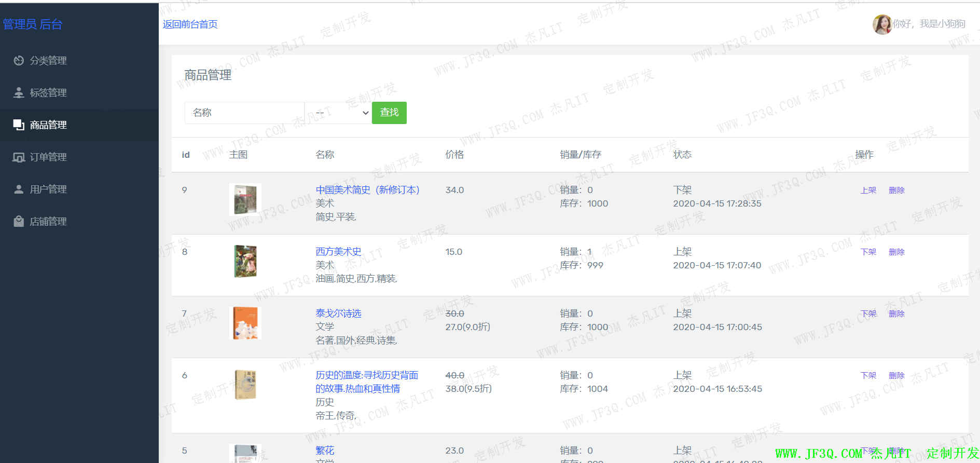Open the category filter dropdown
Image resolution: width=980 pixels, height=463 pixels.
338,113
